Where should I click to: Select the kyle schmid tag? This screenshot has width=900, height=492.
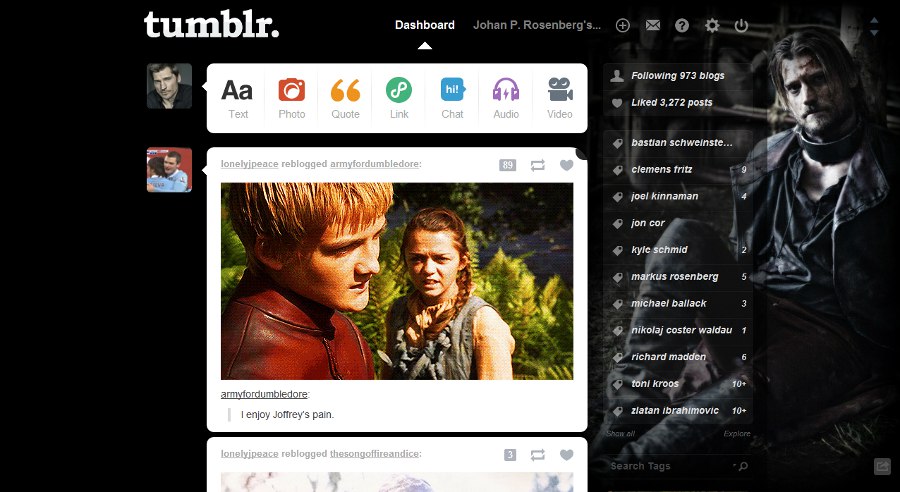677,250
